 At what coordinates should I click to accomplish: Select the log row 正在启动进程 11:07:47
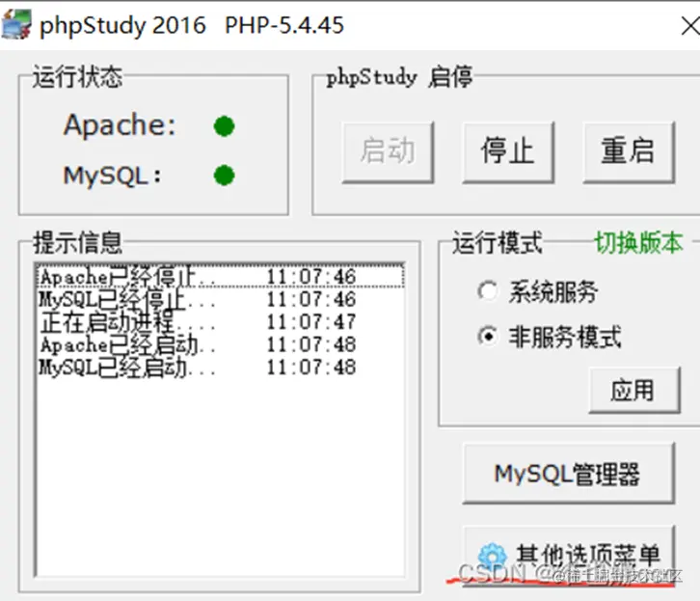(220, 322)
